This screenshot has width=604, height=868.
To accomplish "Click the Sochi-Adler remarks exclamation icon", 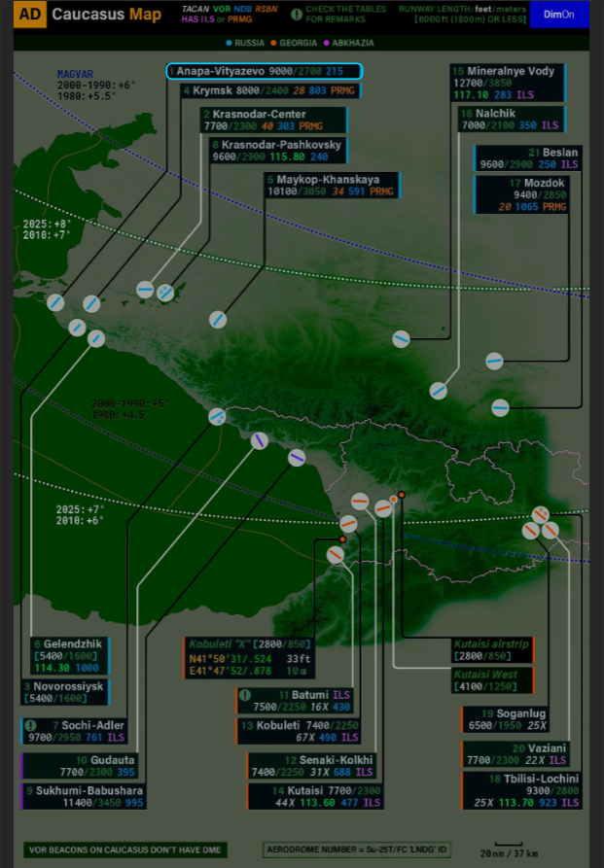I will click(x=30, y=725).
